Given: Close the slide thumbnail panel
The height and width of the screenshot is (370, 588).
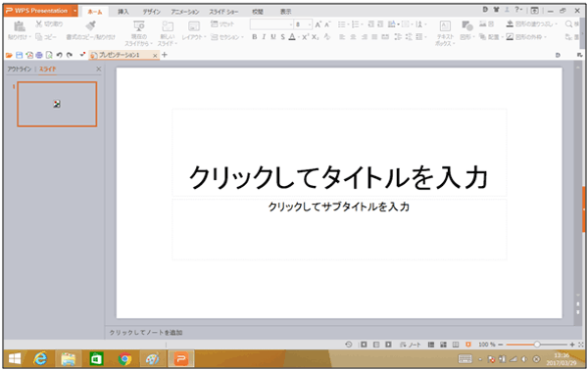Looking at the screenshot, I should coord(99,69).
